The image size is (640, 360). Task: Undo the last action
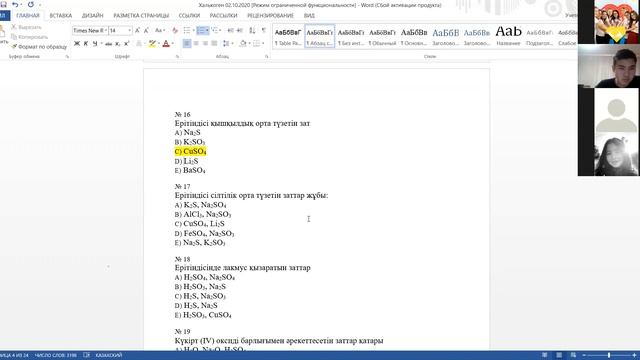[15, 4]
